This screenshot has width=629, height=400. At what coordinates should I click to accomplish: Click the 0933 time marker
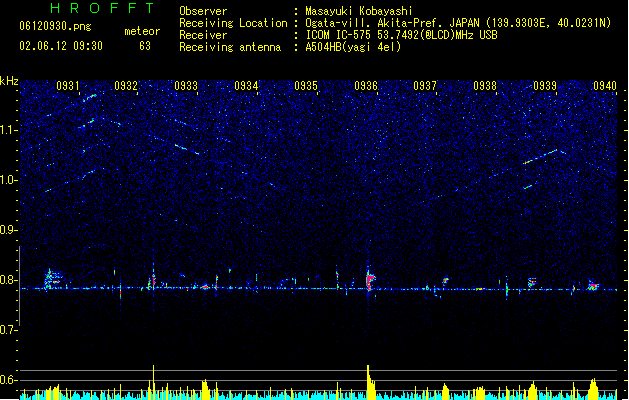click(x=186, y=86)
